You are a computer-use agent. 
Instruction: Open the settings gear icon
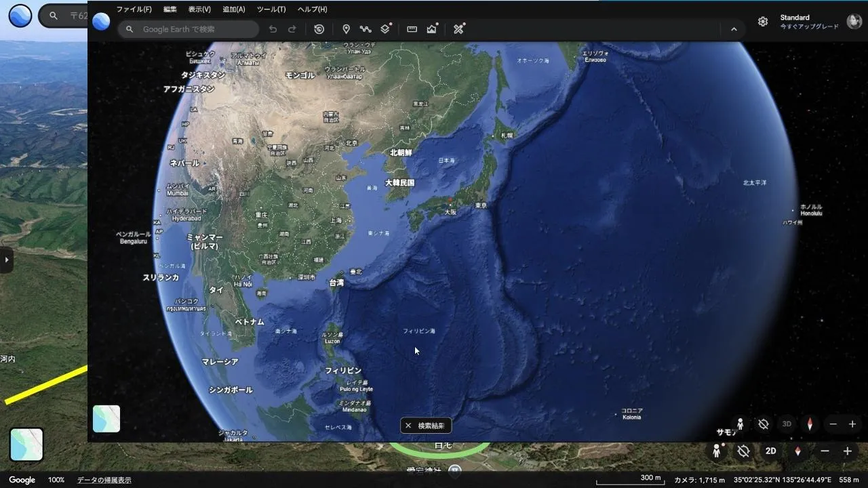coord(763,22)
